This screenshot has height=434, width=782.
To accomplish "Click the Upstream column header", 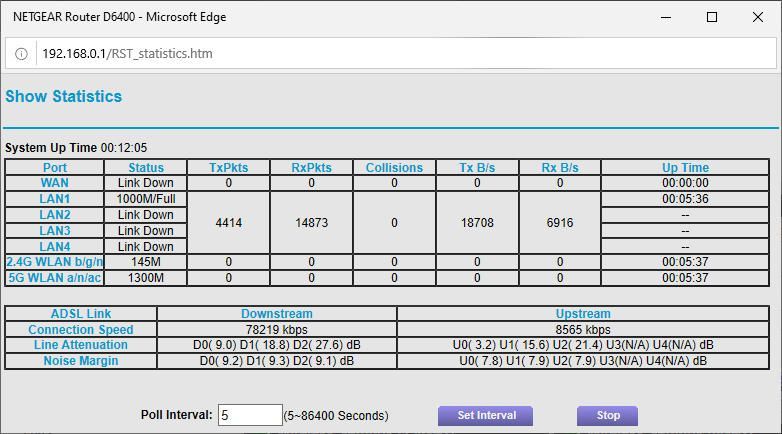I will (583, 313).
